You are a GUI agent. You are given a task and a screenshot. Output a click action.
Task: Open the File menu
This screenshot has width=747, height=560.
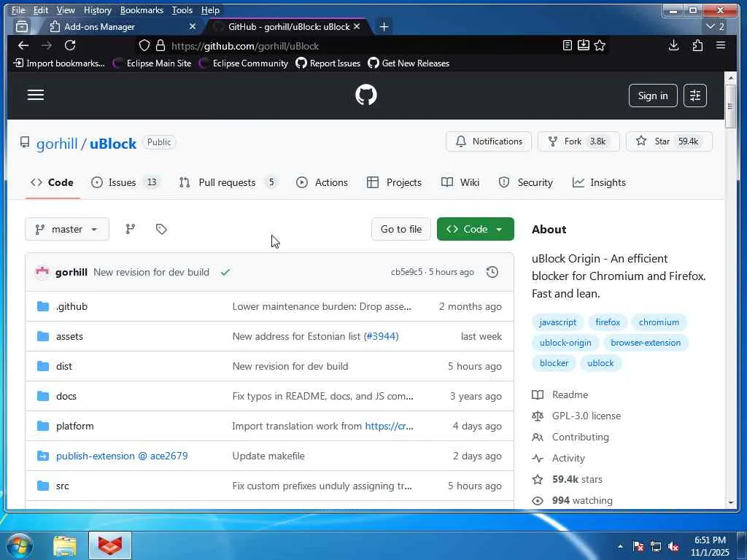point(18,10)
